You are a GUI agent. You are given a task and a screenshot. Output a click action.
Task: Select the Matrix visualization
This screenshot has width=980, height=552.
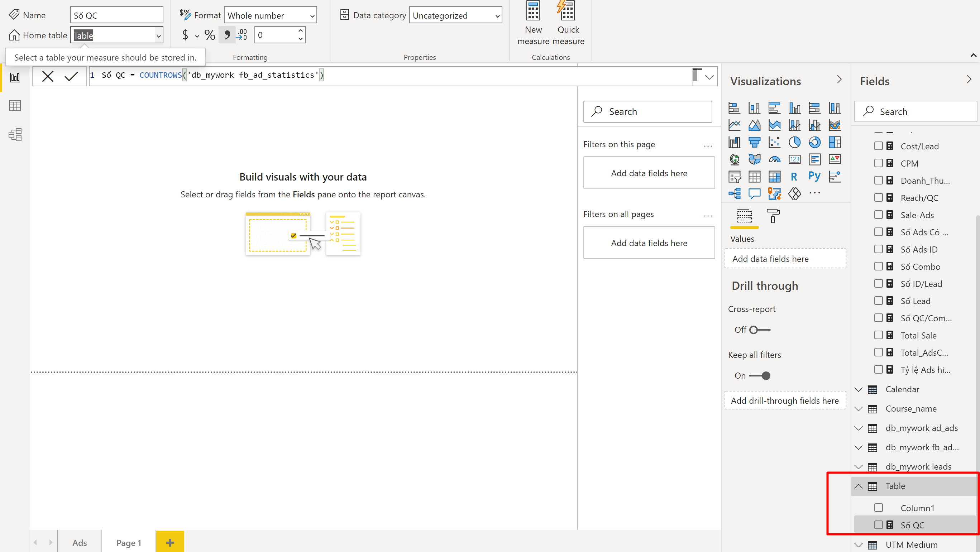click(775, 177)
